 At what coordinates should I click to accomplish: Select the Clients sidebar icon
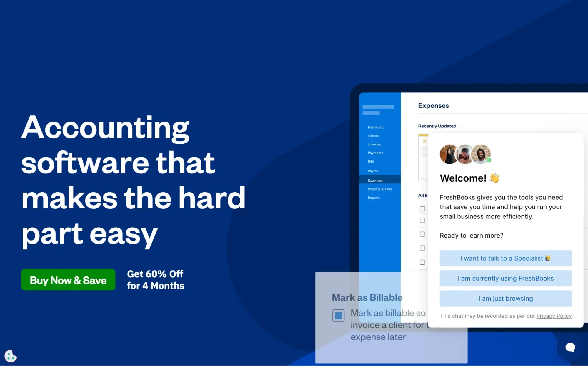[x=373, y=136]
